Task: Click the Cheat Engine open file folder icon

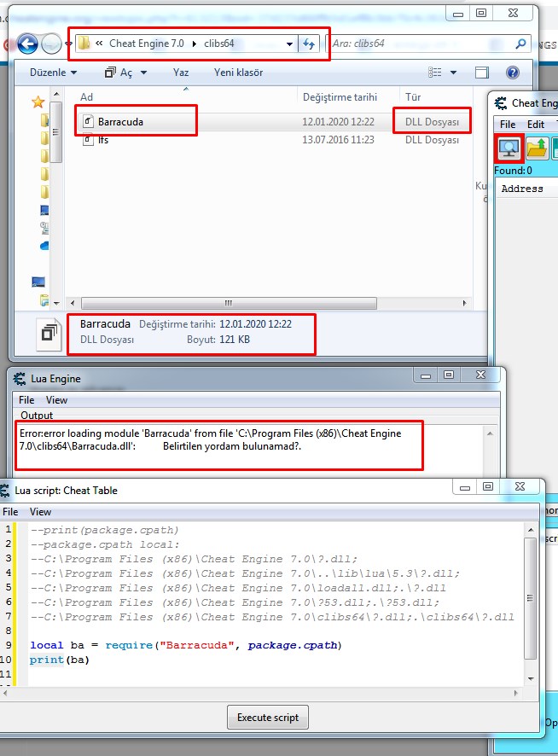Action: pos(537,148)
